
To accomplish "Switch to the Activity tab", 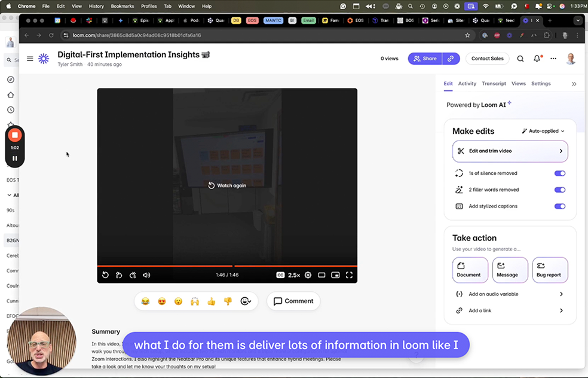I will [x=467, y=84].
